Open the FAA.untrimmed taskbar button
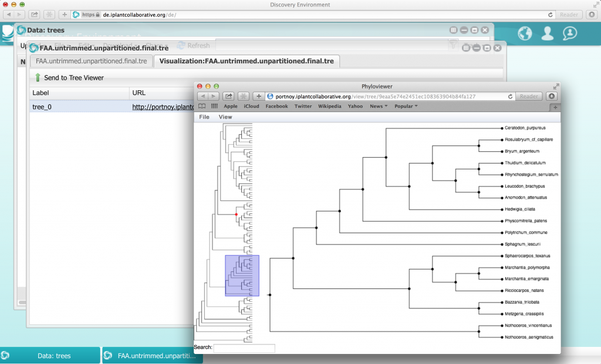601x364 pixels. [x=152, y=356]
